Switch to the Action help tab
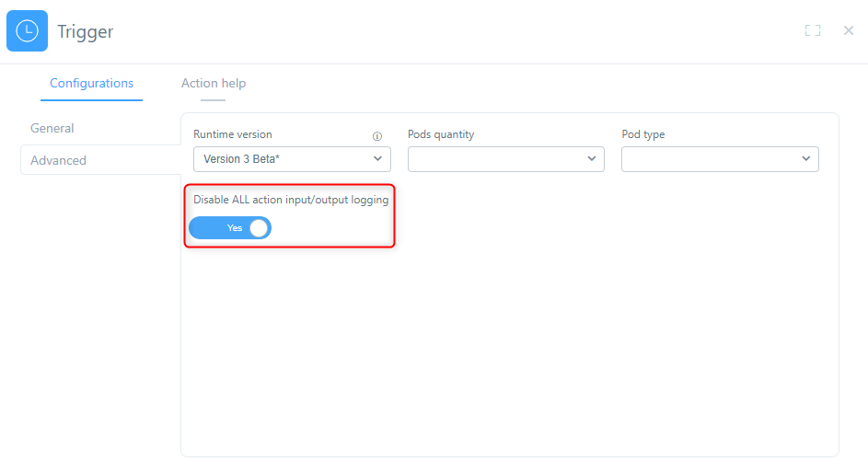The image size is (868, 473). (x=213, y=83)
